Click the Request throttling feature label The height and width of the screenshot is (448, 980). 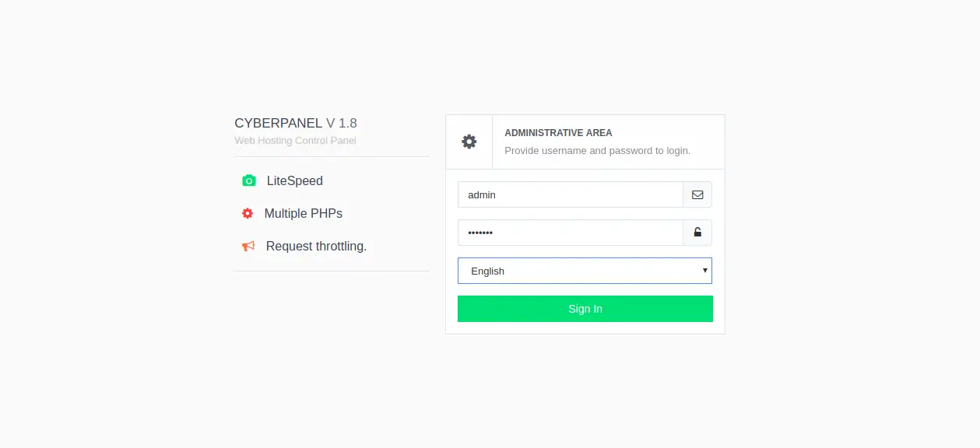[x=316, y=246]
